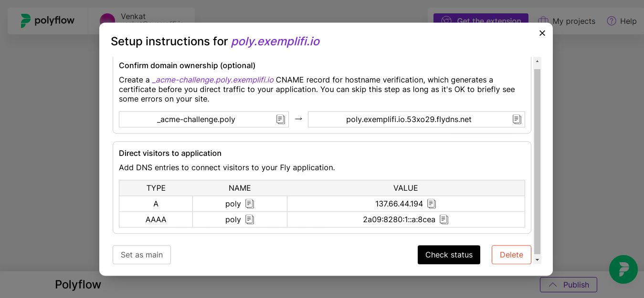Screen dimensions: 644x298
Task: Click the Polyflow project title
Action: click(x=78, y=285)
